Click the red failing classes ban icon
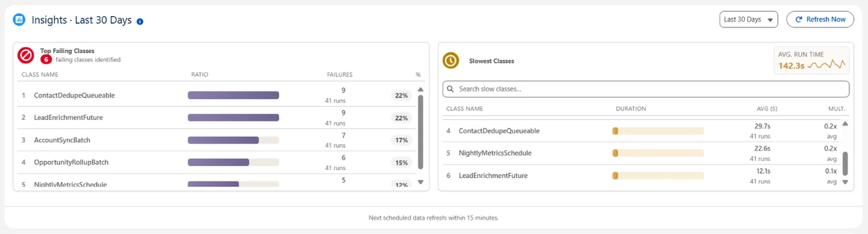Viewport: 868px width, 234px height. pos(25,55)
